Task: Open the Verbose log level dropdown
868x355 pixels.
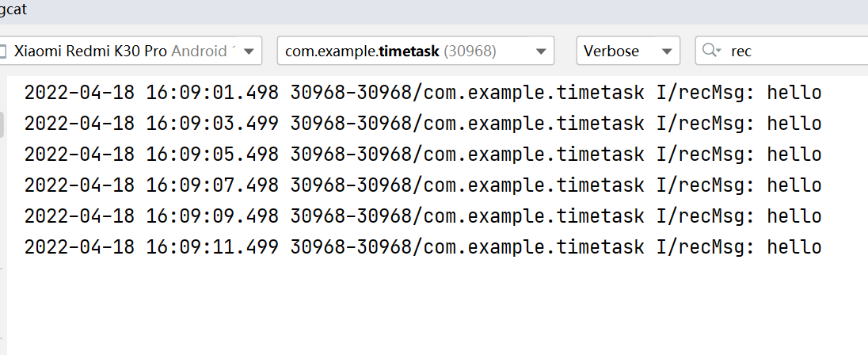Action: (x=628, y=51)
